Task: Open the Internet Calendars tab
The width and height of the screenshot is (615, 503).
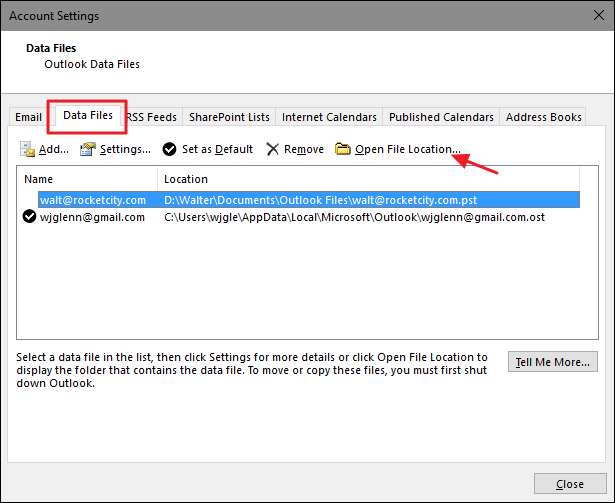Action: [x=329, y=117]
